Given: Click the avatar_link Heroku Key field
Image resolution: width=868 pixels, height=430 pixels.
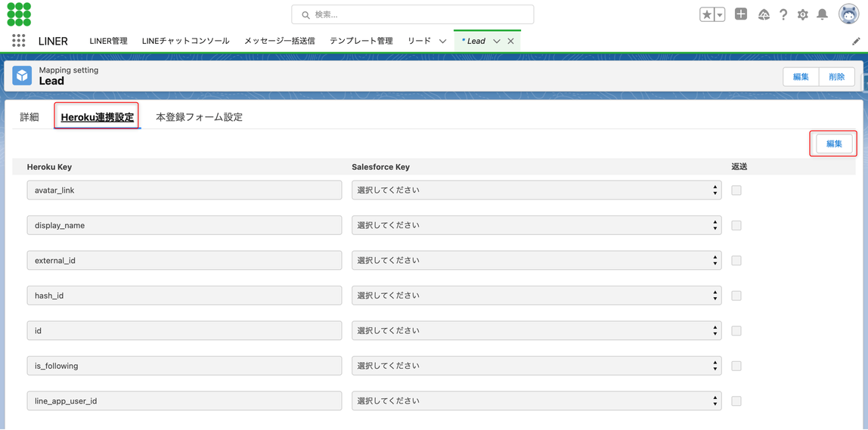Looking at the screenshot, I should (x=184, y=190).
